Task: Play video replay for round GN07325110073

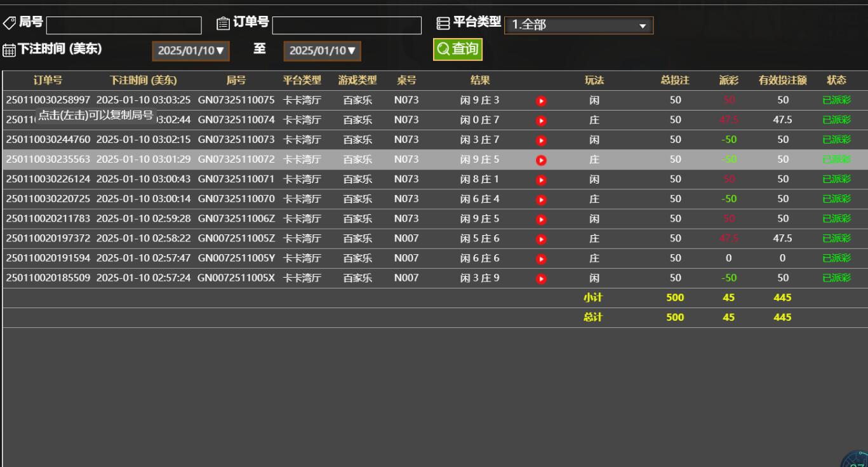Action: click(541, 140)
